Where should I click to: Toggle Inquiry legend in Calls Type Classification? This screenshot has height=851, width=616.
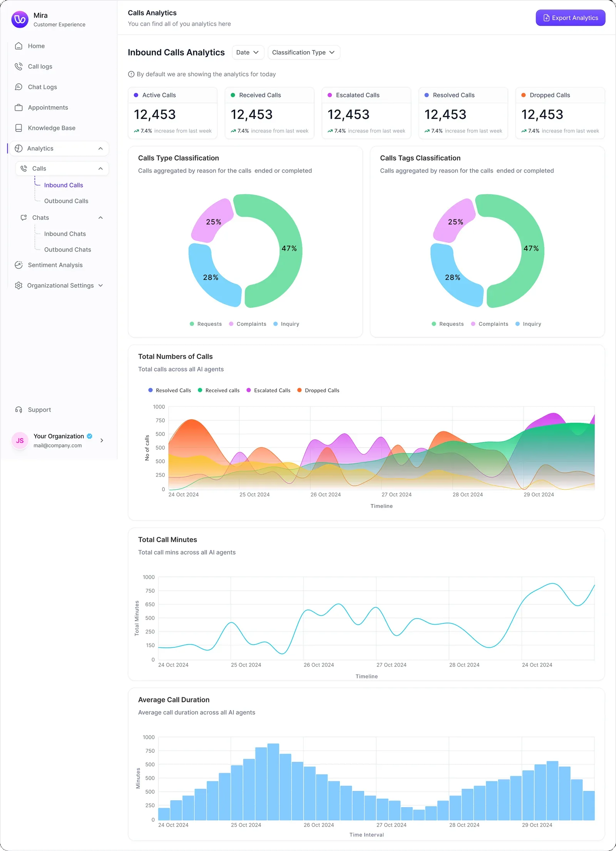(x=286, y=324)
